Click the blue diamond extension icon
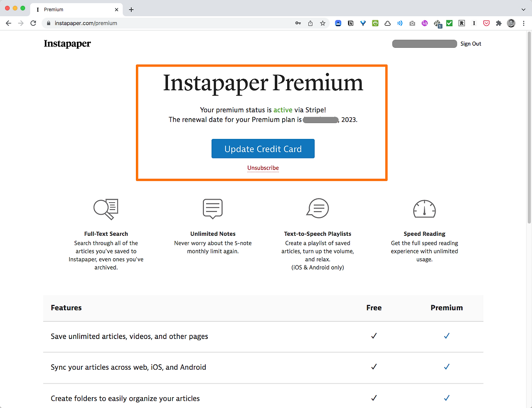 click(363, 23)
